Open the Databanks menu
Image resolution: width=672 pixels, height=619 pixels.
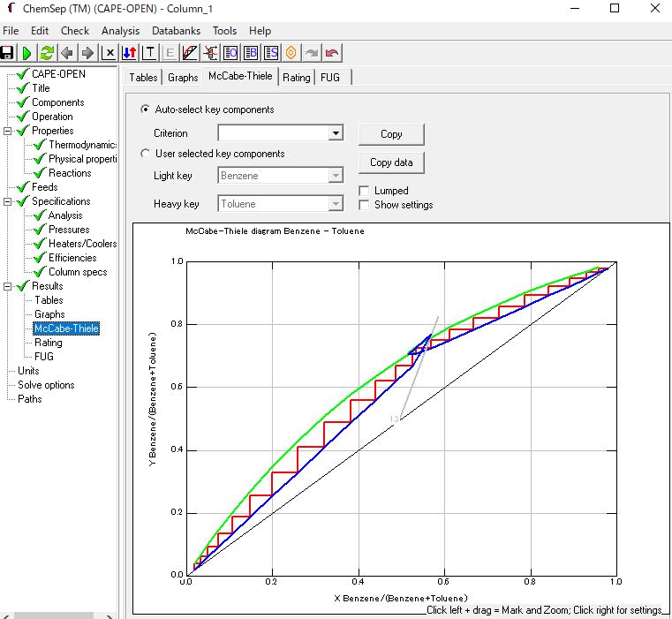pos(176,31)
